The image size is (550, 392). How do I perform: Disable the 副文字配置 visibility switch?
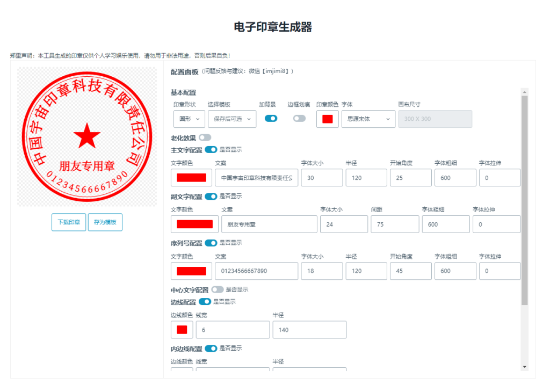click(210, 197)
